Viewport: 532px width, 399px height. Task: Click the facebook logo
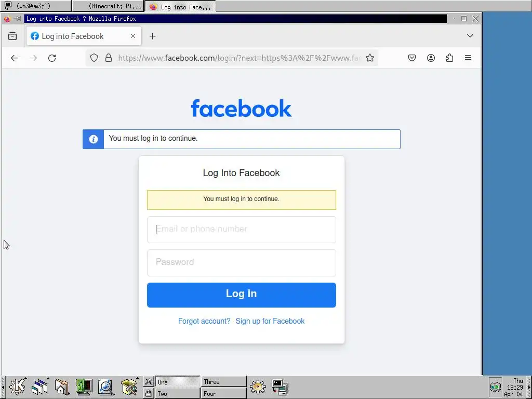pyautogui.click(x=241, y=108)
